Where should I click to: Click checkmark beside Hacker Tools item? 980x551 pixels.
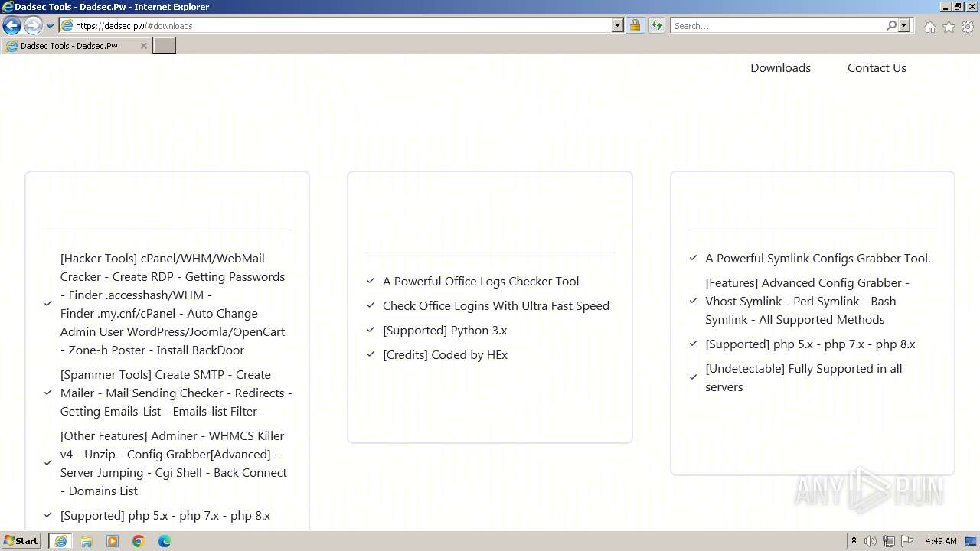pos(47,304)
